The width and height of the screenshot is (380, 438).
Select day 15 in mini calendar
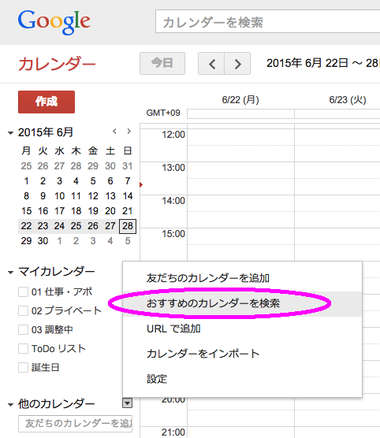(26, 211)
